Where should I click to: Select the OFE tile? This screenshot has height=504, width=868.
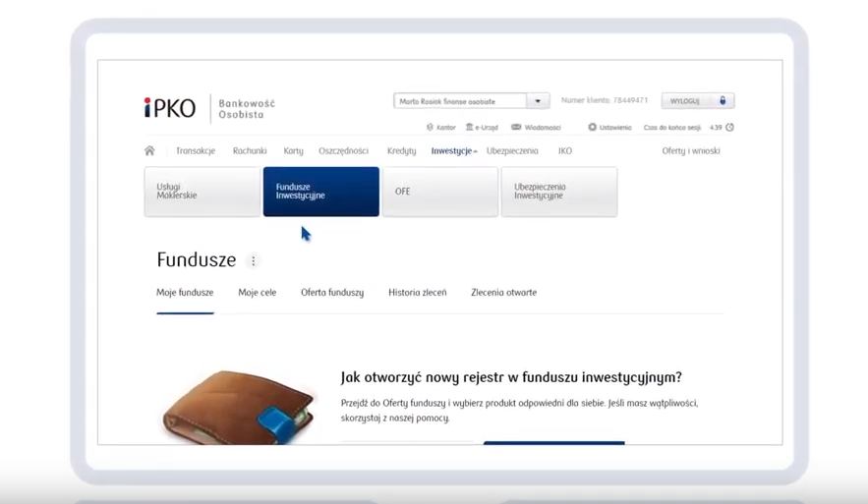coord(439,192)
